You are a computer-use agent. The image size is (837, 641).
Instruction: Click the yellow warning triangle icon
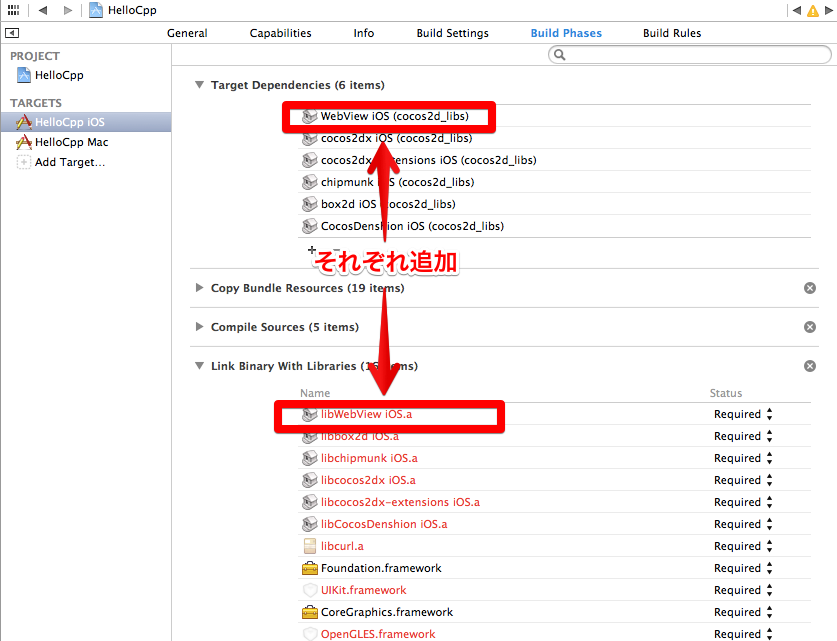point(812,11)
